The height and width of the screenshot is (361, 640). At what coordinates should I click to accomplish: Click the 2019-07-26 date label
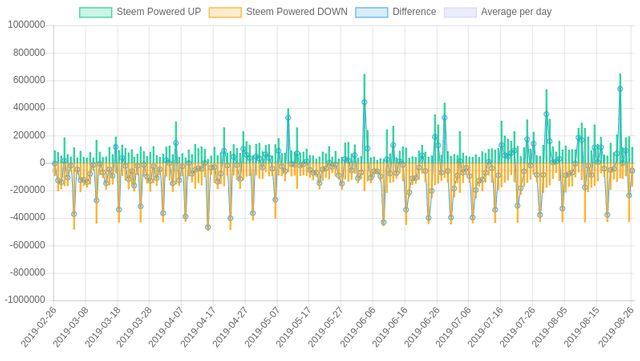tap(517, 327)
